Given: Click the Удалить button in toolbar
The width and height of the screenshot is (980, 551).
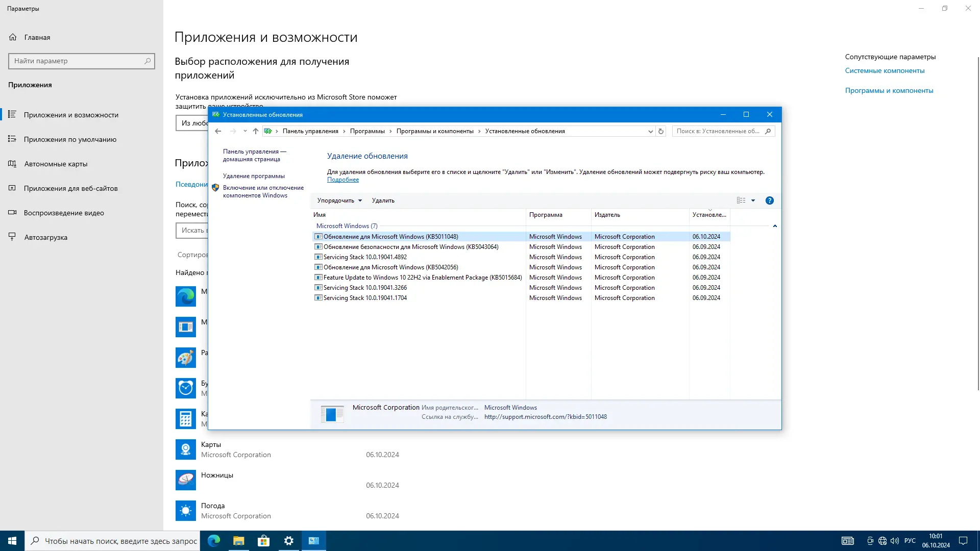Looking at the screenshot, I should (383, 201).
